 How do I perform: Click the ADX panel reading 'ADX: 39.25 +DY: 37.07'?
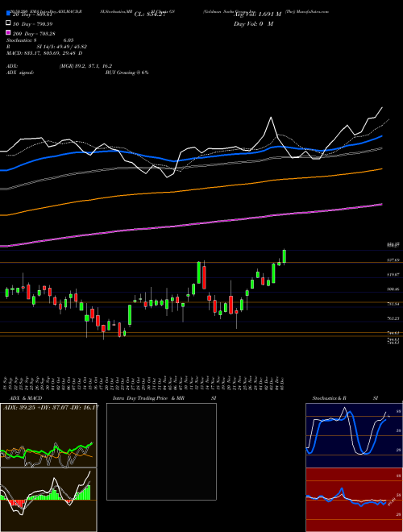[x=51, y=407]
